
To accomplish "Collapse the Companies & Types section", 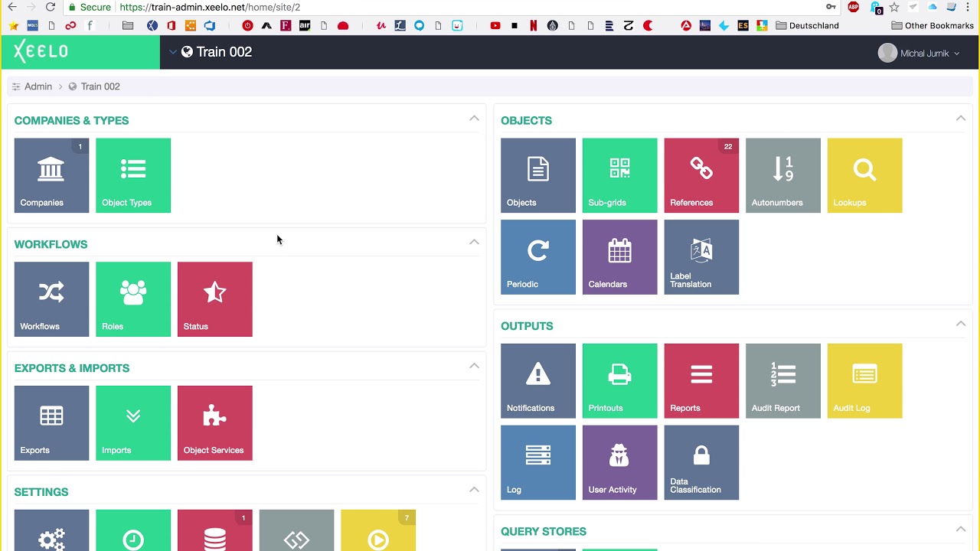I will click(x=474, y=119).
